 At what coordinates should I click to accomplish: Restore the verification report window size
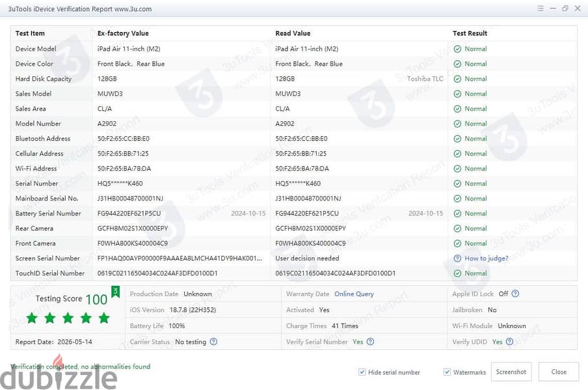565,8
